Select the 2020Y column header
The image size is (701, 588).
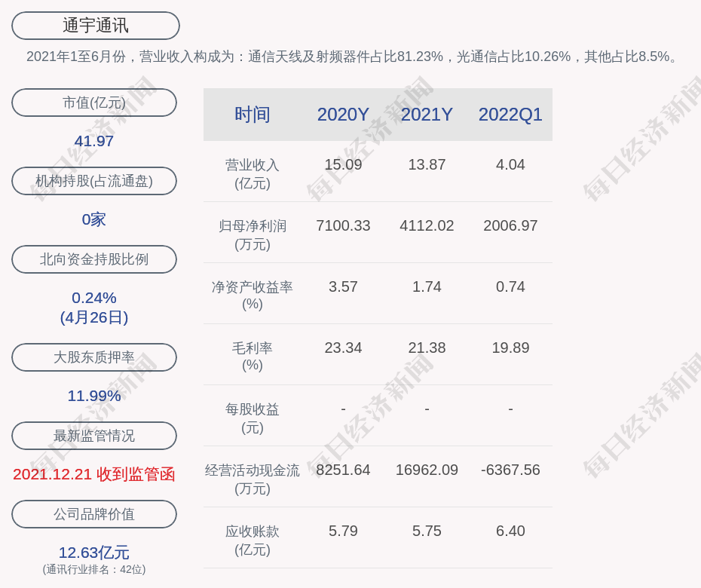(343, 115)
